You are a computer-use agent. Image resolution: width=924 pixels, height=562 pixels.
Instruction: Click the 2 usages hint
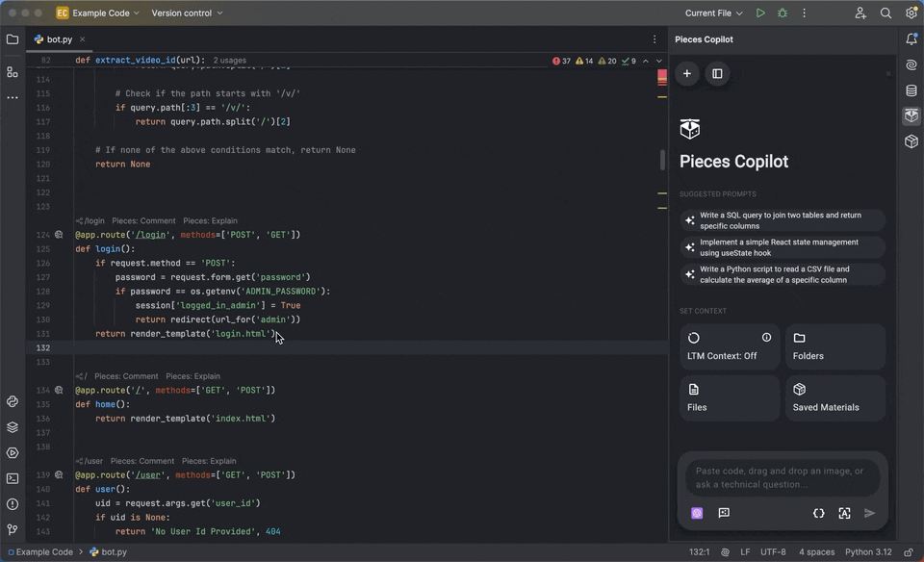pos(230,60)
